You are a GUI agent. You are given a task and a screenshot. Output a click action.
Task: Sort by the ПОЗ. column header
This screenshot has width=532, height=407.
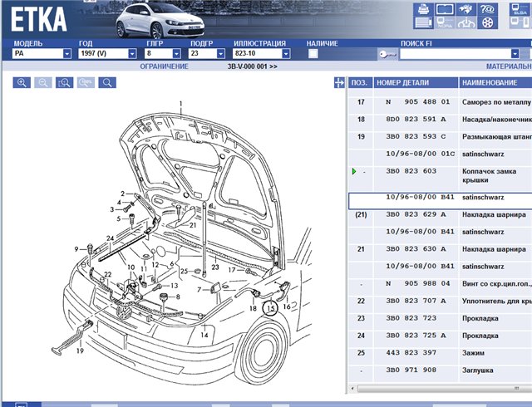point(359,83)
